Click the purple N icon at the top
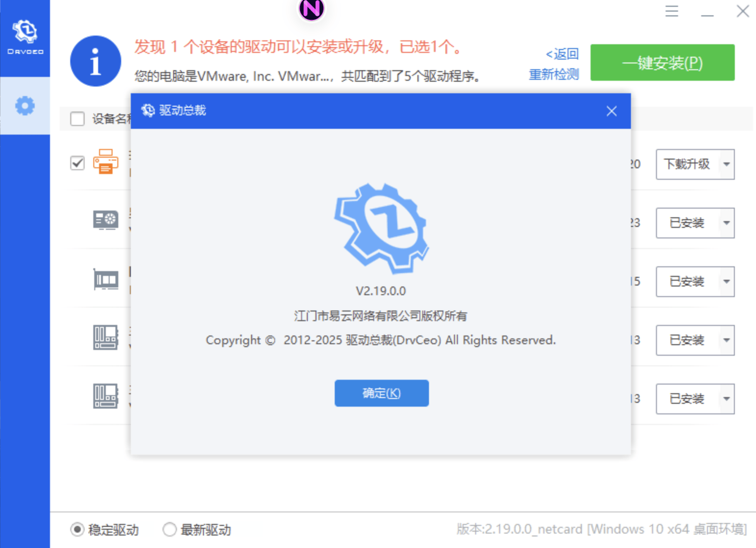 311,9
